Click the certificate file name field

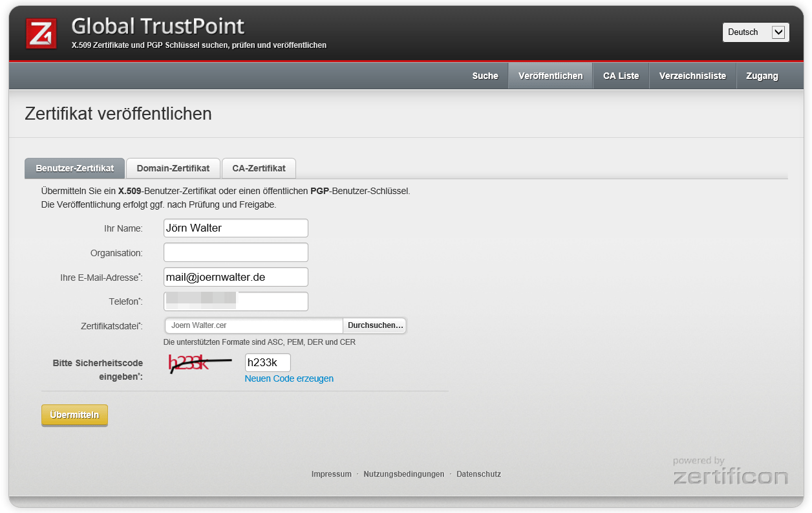click(253, 325)
